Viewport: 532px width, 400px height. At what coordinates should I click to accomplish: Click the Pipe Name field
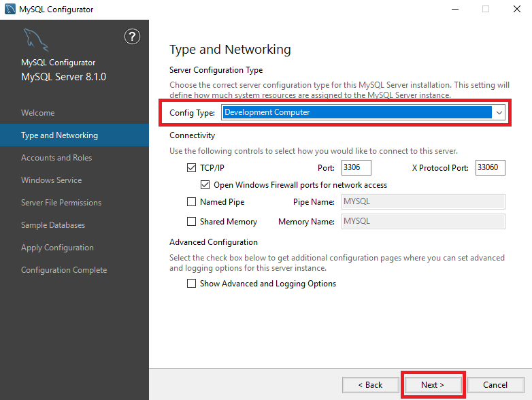tap(423, 202)
